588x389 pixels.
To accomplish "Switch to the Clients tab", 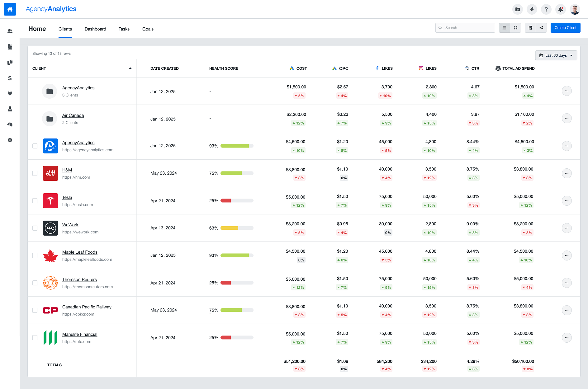I will pos(65,29).
